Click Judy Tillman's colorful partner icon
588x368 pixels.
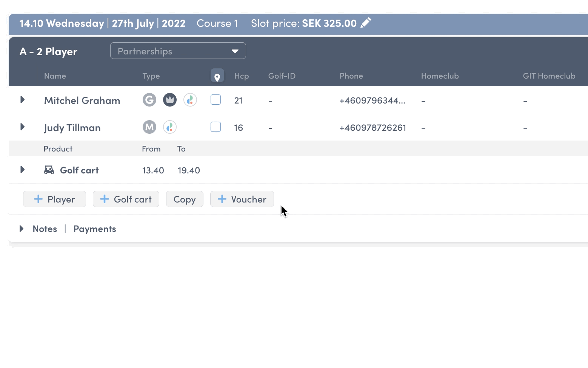click(x=170, y=127)
